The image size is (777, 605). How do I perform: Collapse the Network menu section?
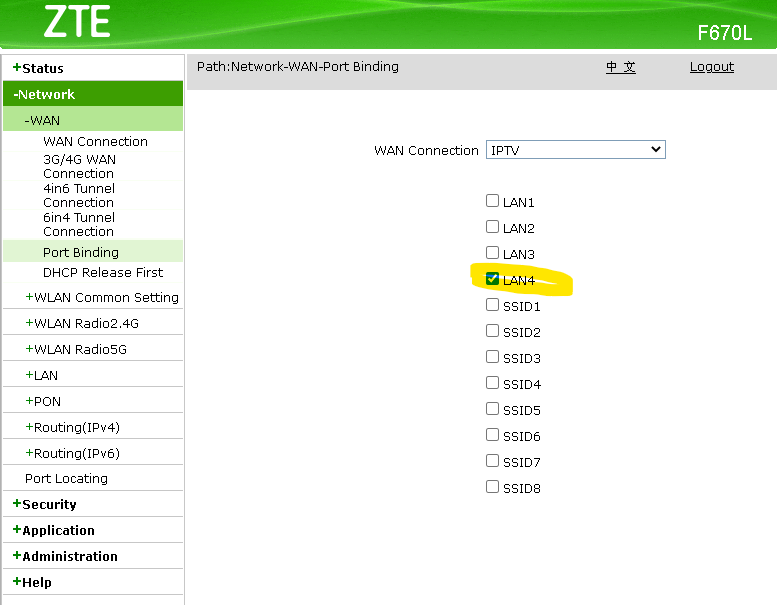(x=93, y=94)
